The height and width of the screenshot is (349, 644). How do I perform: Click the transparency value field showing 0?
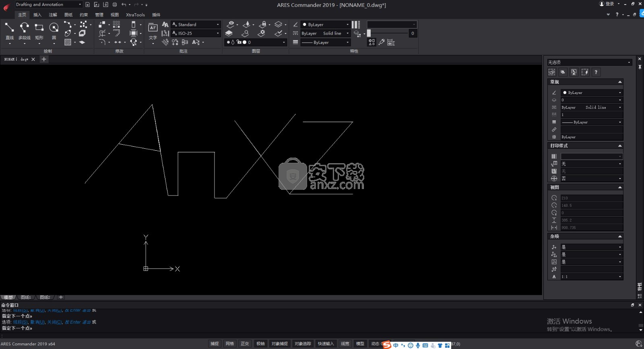pyautogui.click(x=413, y=33)
